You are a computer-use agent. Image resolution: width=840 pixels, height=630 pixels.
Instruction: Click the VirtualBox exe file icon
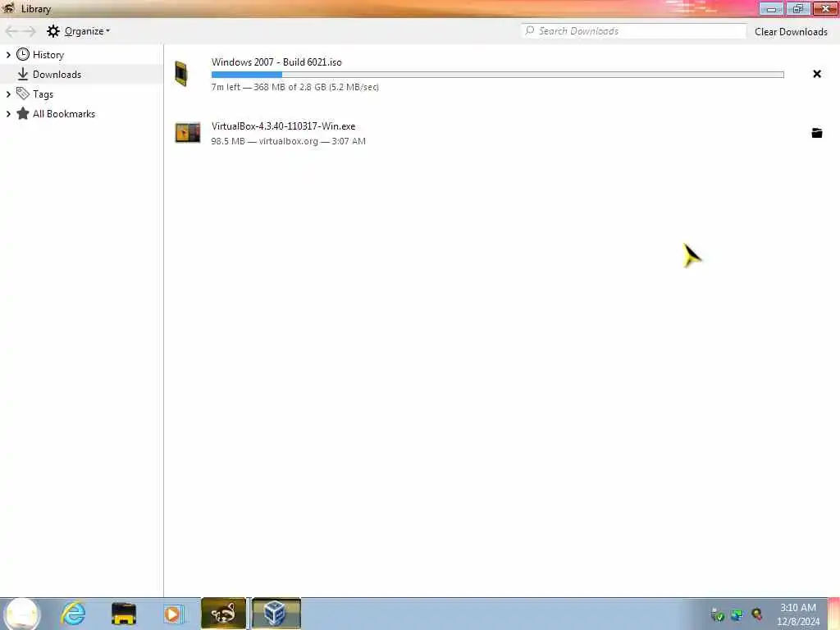188,133
